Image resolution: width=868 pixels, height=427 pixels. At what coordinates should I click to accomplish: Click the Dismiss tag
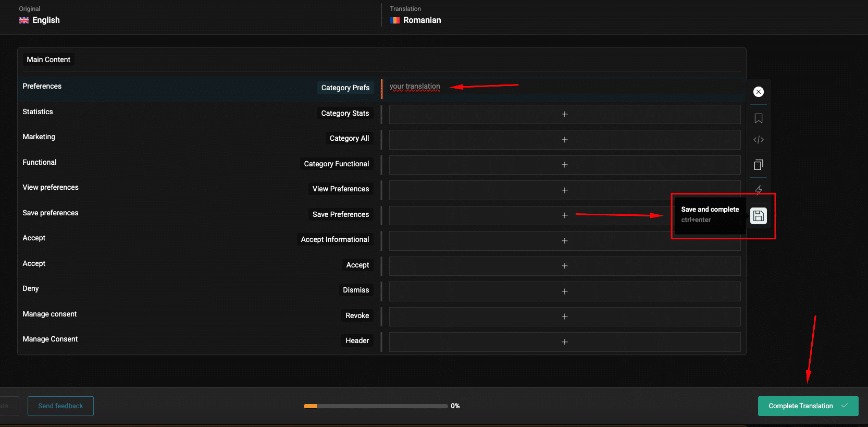(356, 290)
